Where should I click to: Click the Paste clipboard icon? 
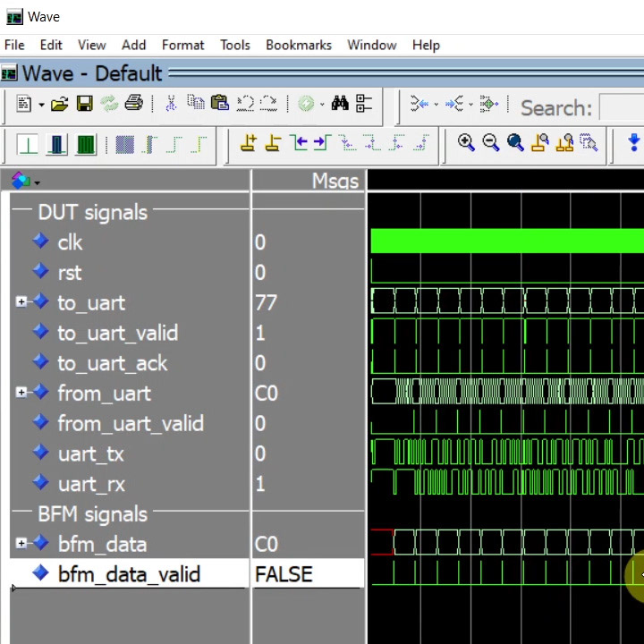tap(220, 103)
